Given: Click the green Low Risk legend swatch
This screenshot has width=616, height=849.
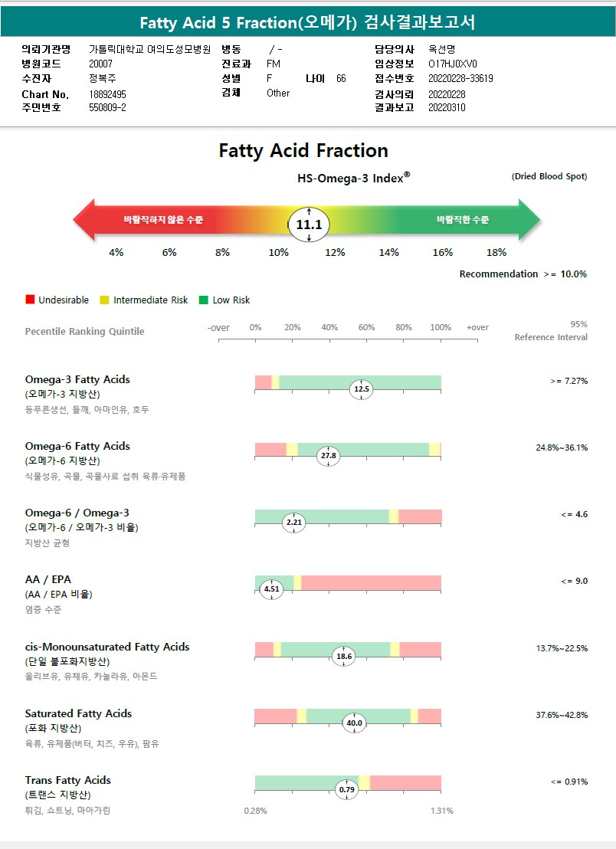Looking at the screenshot, I should coord(204,300).
